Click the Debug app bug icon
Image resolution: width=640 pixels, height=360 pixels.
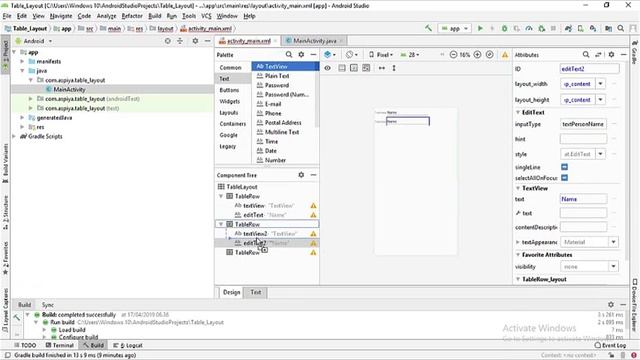[x=504, y=28]
